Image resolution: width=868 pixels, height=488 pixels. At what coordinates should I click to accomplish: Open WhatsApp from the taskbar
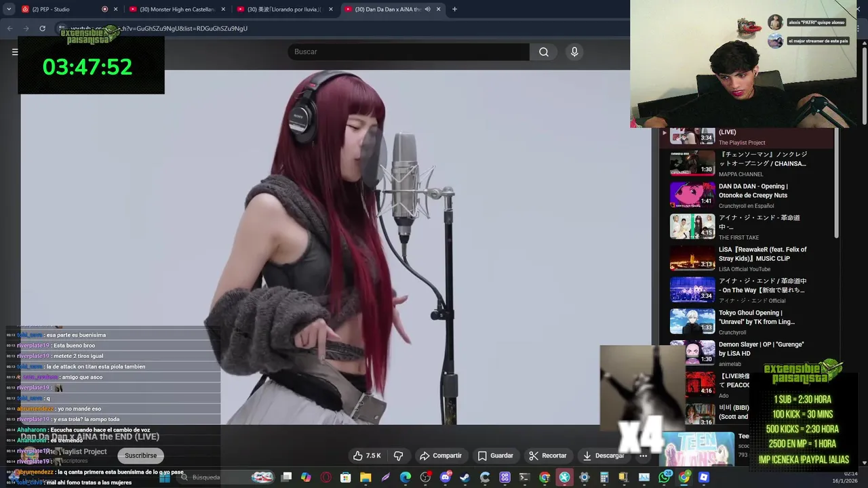pyautogui.click(x=664, y=477)
